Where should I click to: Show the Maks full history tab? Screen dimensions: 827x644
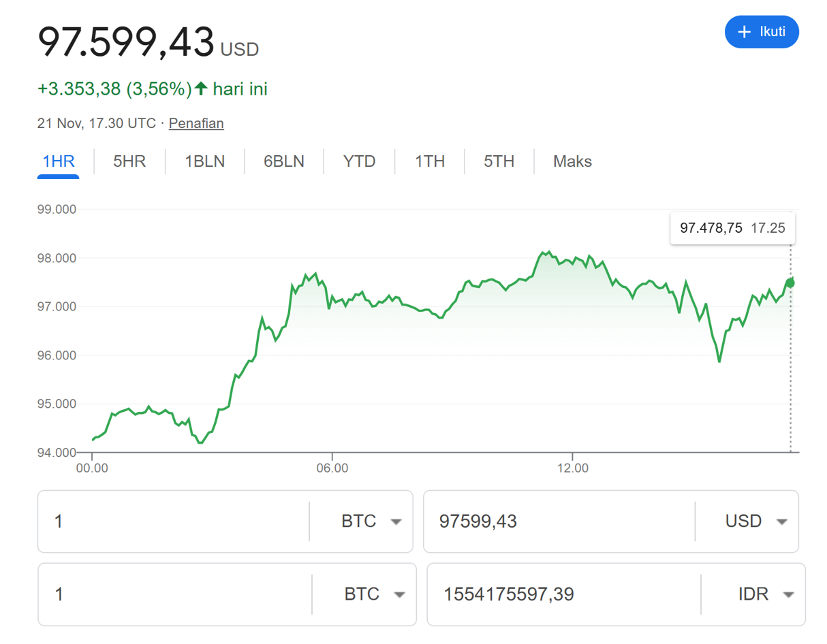click(x=572, y=161)
